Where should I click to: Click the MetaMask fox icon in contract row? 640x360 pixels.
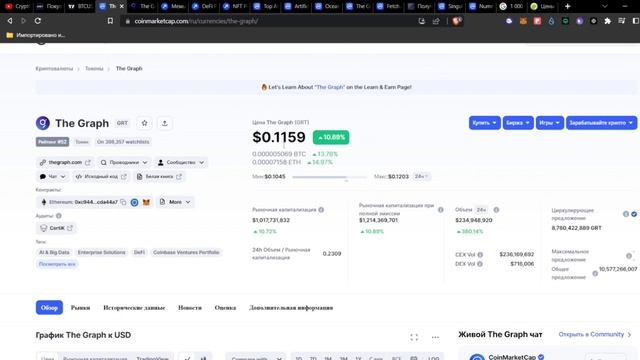[x=146, y=202]
